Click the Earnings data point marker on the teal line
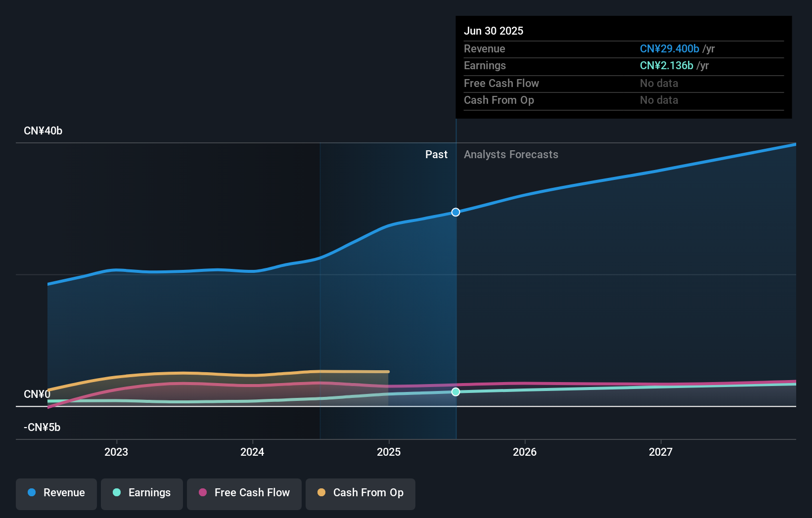This screenshot has width=812, height=518. pyautogui.click(x=456, y=392)
